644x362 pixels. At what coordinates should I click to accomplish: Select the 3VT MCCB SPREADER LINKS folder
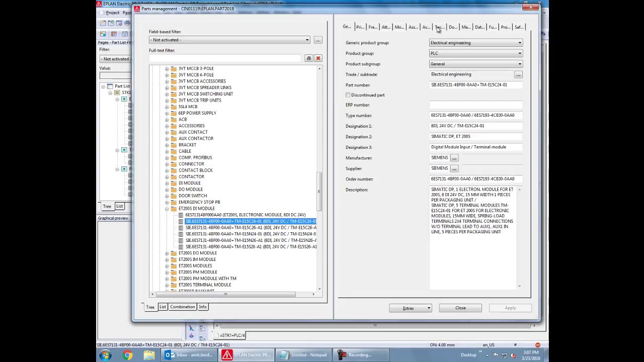(x=205, y=87)
